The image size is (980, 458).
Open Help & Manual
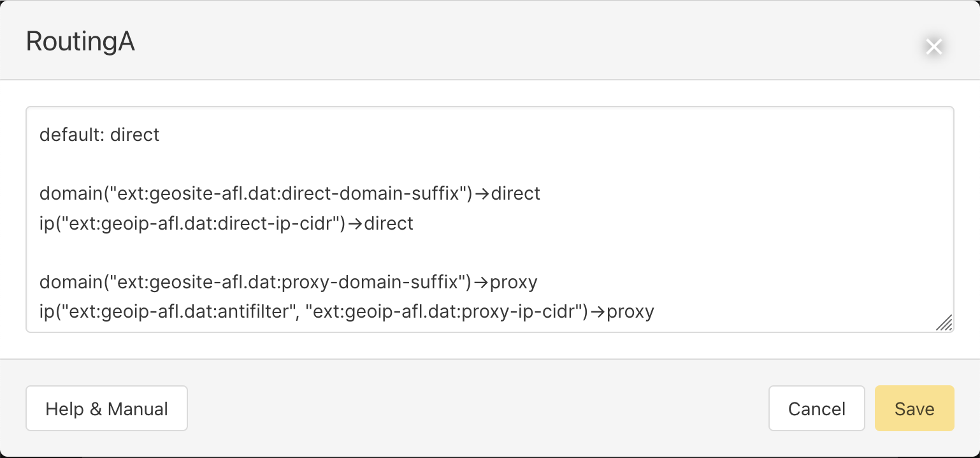(106, 408)
